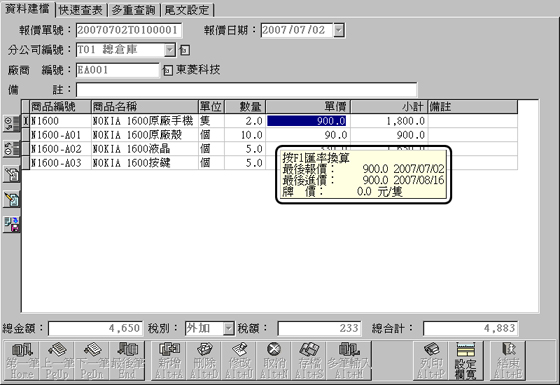Jump to last record with 最後筆 End
560x385 pixels.
click(127, 361)
